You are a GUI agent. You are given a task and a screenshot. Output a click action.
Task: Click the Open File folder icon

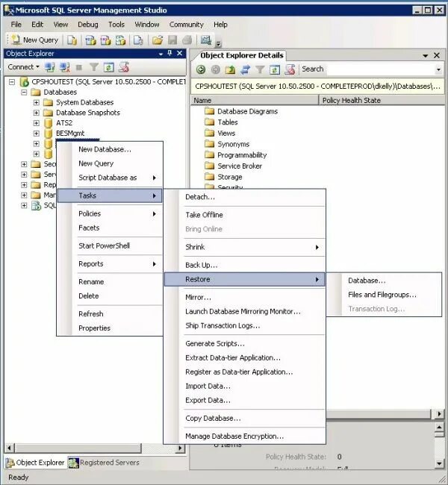[158, 40]
